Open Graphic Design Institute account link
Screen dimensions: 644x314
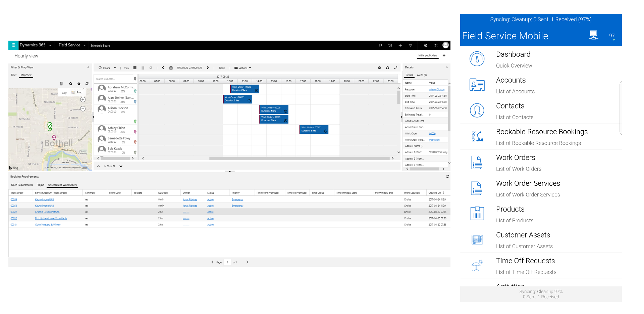pos(47,212)
